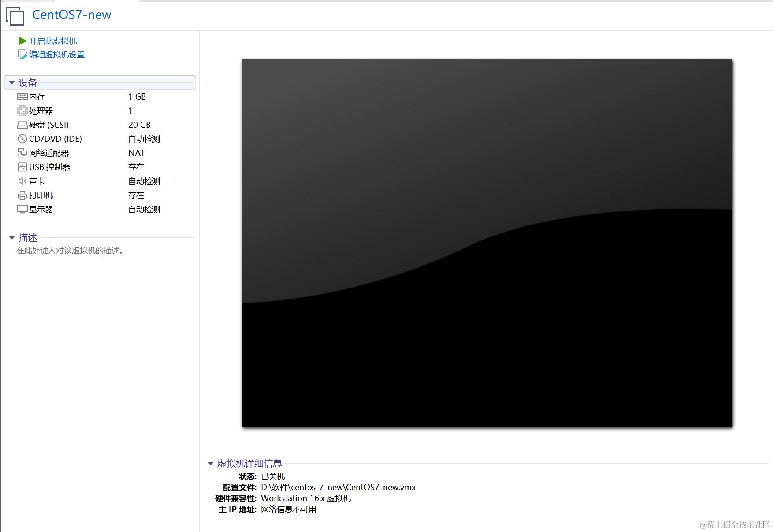Collapse 虚拟机详细信息 details section
The height and width of the screenshot is (532, 773).
[x=210, y=463]
